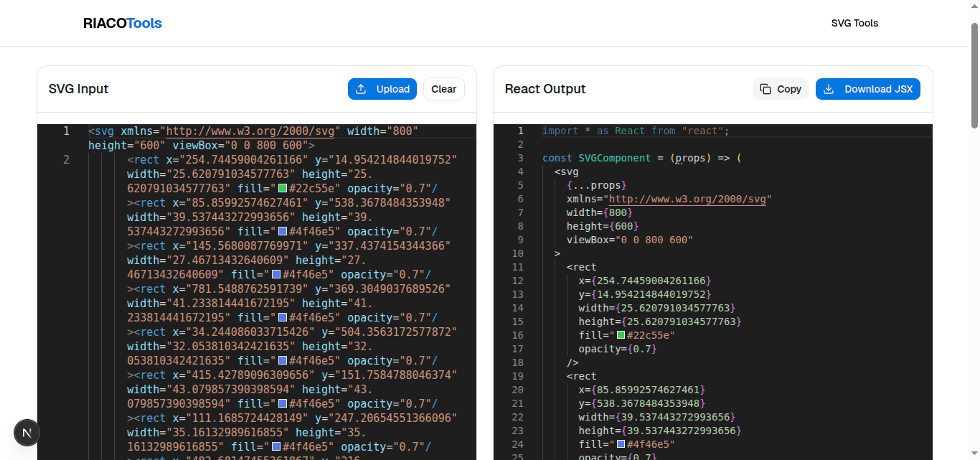
Task: Select line number 2 in SVG input
Action: pyautogui.click(x=67, y=159)
